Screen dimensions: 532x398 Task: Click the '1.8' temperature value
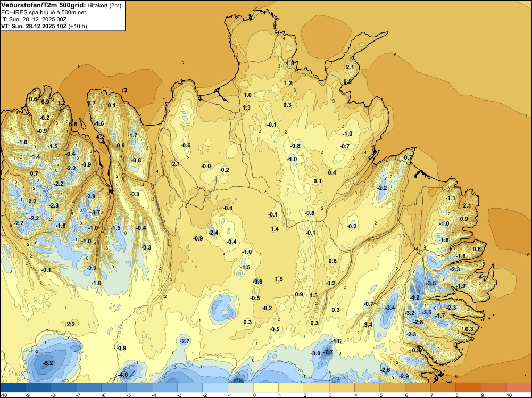(x=290, y=63)
